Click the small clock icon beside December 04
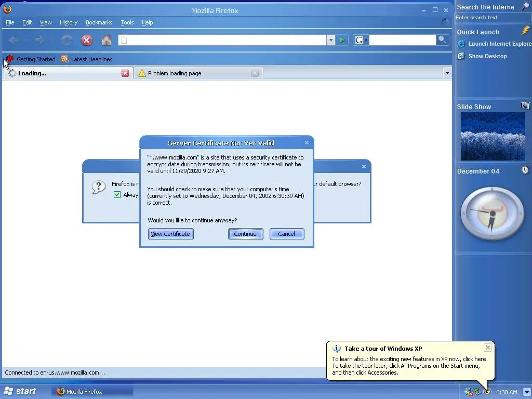Screen dimensions: 532x399 pyautogui.click(x=525, y=170)
